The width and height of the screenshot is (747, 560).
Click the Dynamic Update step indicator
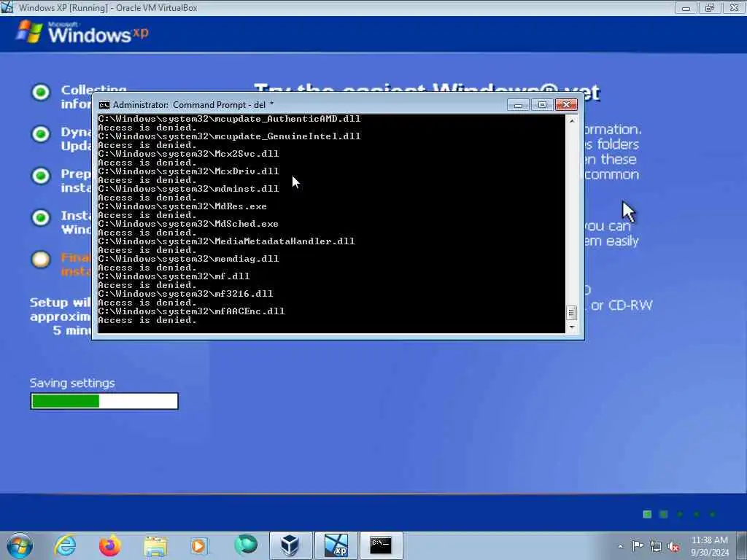tap(41, 134)
